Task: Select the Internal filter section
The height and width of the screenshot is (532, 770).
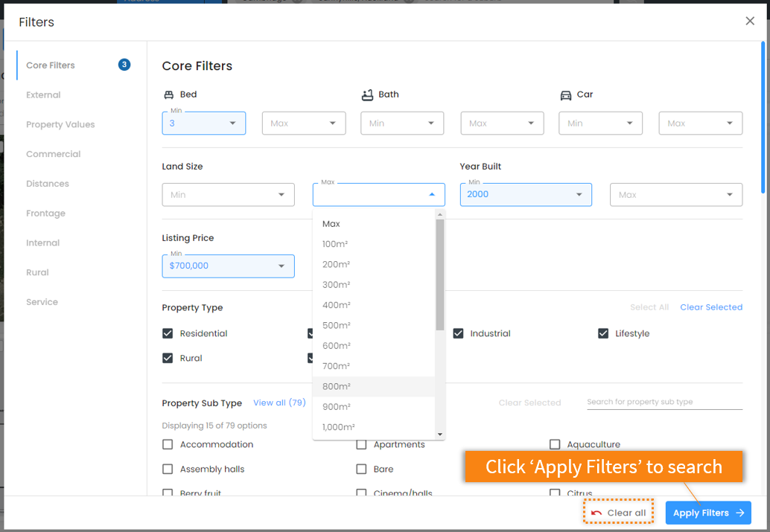Action: [42, 243]
